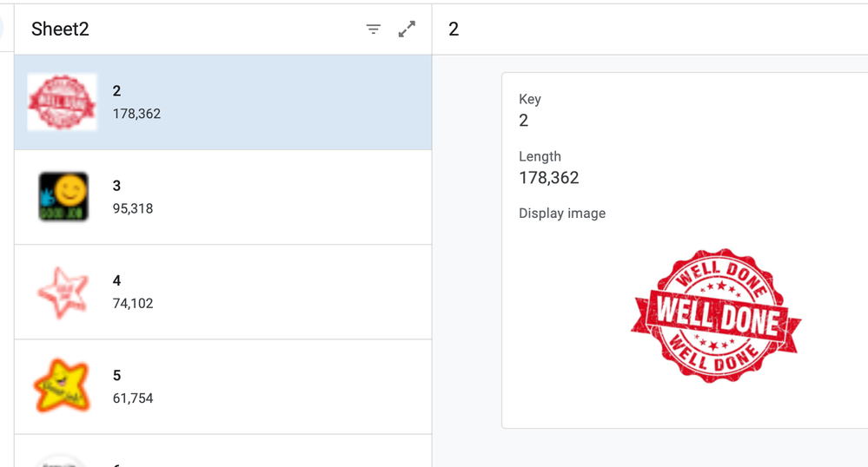Click the Length value 178,362 in details
The width and height of the screenshot is (868, 467).
[x=548, y=178]
